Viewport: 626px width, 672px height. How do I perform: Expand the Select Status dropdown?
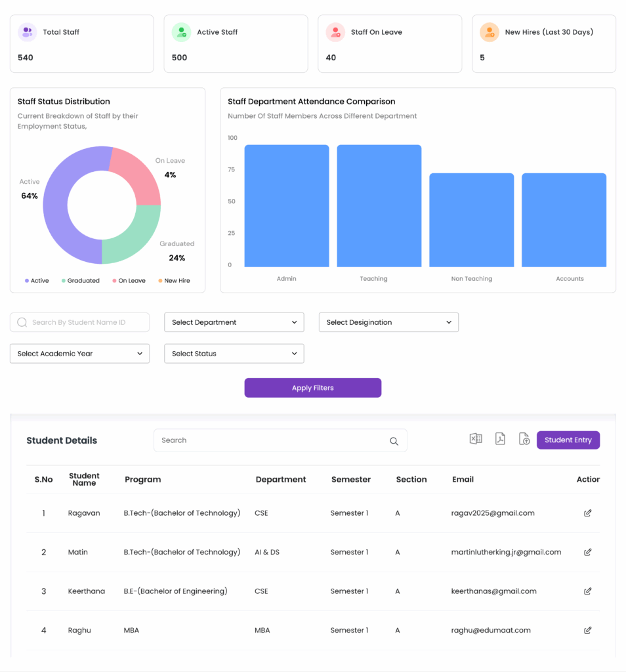click(234, 354)
